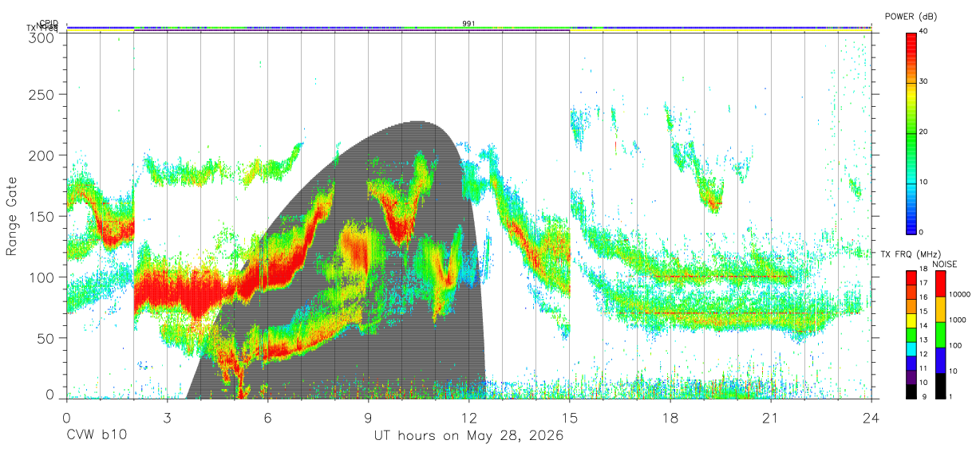Click the 991 CPID value above plot
The width and height of the screenshot is (980, 452).
coord(469,23)
